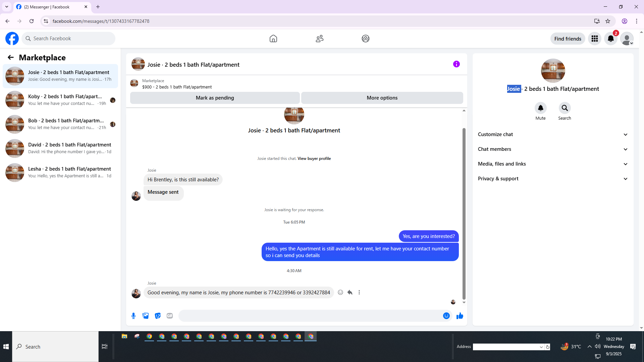Open Windows Task View
Screen dimensions: 644x362
coord(105,347)
